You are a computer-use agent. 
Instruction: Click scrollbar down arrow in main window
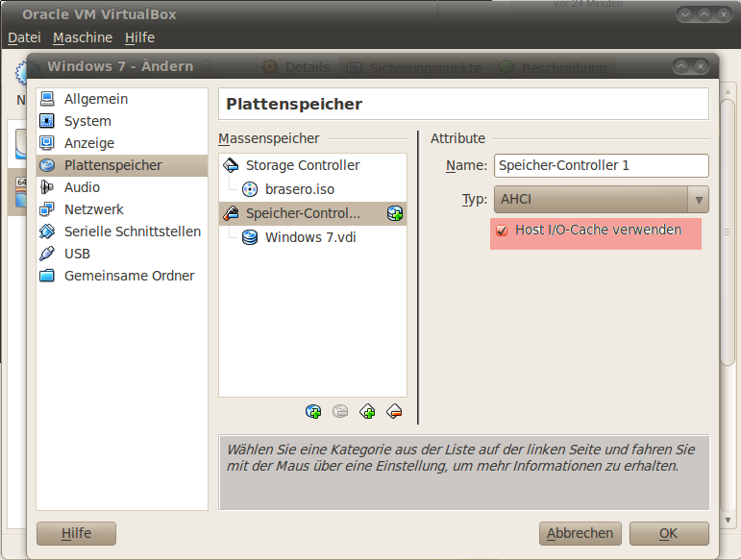(728, 520)
